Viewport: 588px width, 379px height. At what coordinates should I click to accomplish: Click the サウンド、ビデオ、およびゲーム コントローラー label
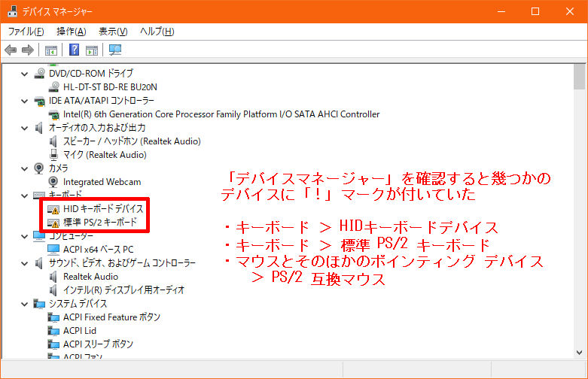122,263
